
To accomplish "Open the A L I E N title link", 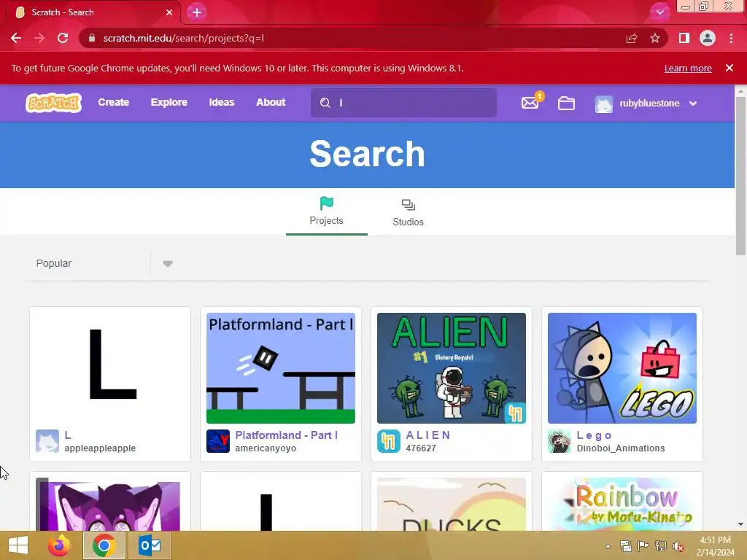I will tap(427, 435).
